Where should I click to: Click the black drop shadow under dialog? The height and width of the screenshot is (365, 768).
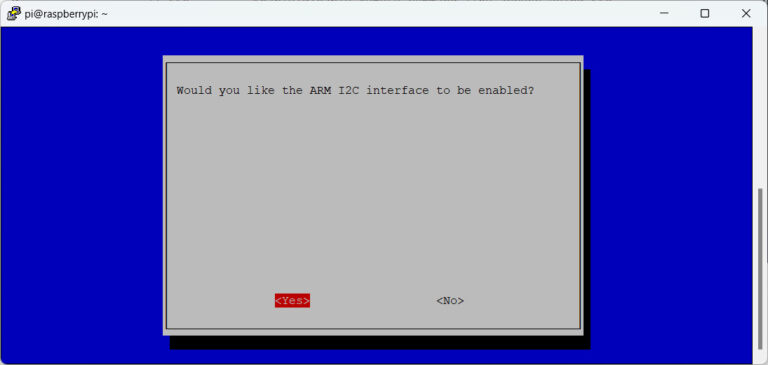tap(380, 342)
